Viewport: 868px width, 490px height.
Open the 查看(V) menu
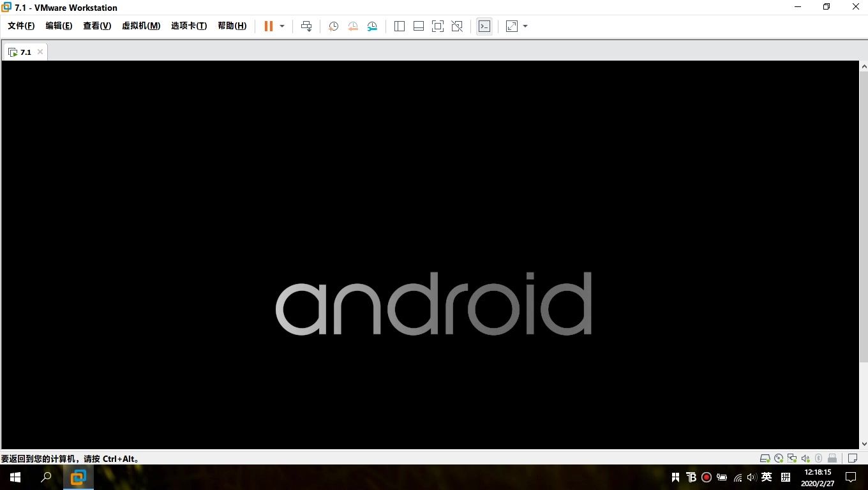97,26
